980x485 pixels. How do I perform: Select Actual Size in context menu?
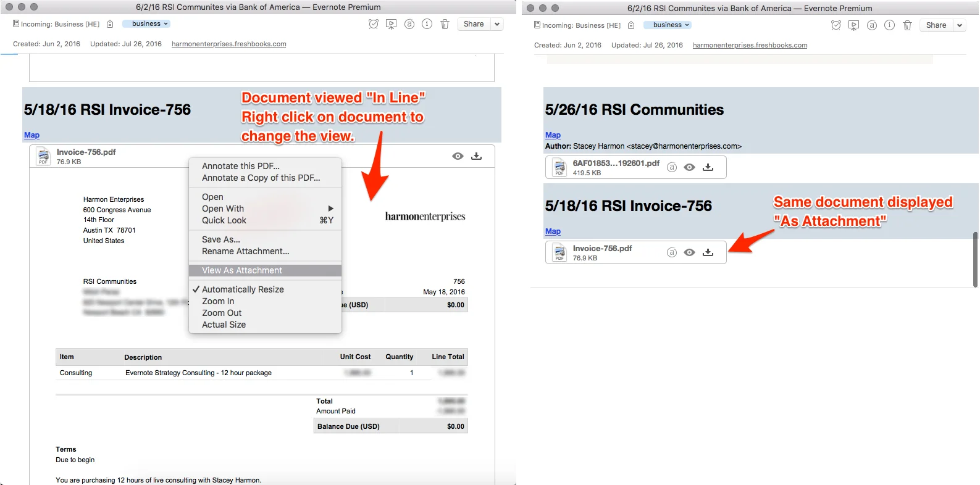click(265, 325)
